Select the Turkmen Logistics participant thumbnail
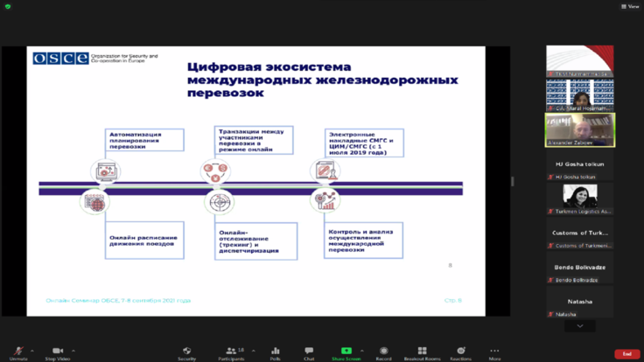 point(580,198)
